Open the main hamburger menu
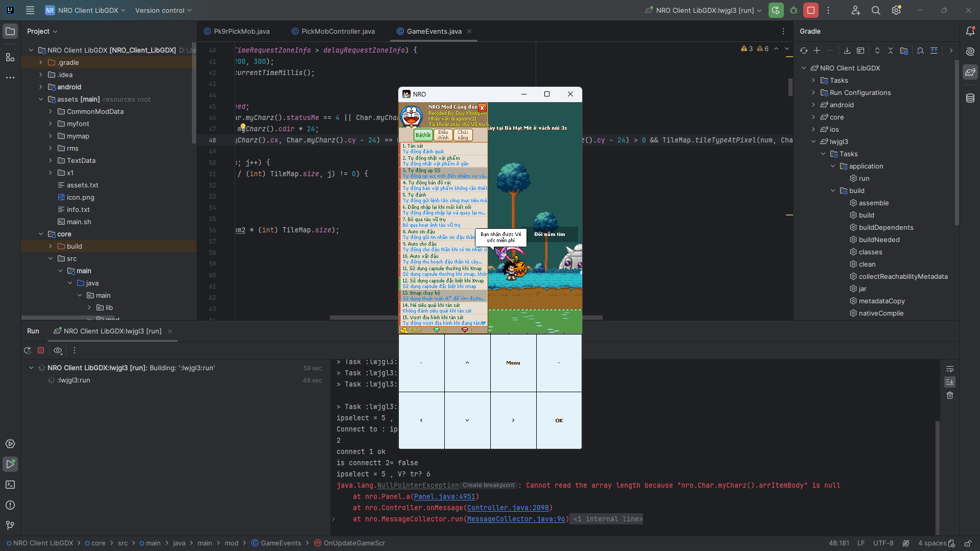This screenshot has height=551, width=980. [x=30, y=10]
